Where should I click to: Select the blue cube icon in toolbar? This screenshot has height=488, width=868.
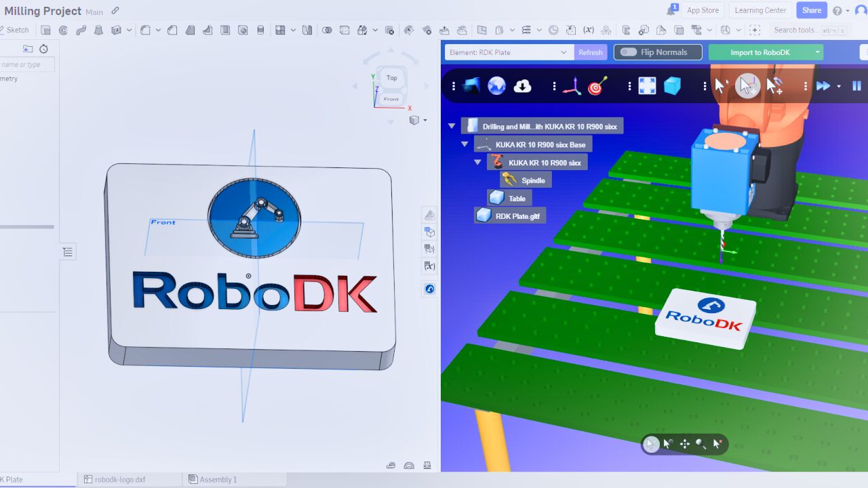click(x=672, y=86)
